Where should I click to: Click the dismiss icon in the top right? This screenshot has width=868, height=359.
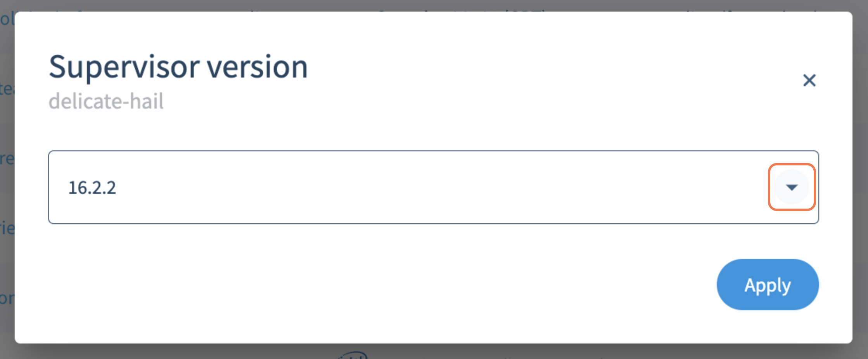coord(810,80)
